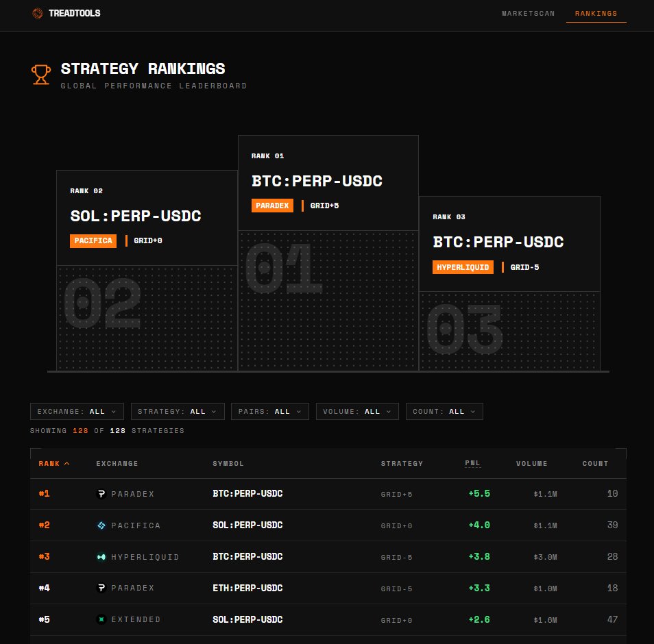Click the Pacifica icon in row #2
The height and width of the screenshot is (644, 654).
101,525
